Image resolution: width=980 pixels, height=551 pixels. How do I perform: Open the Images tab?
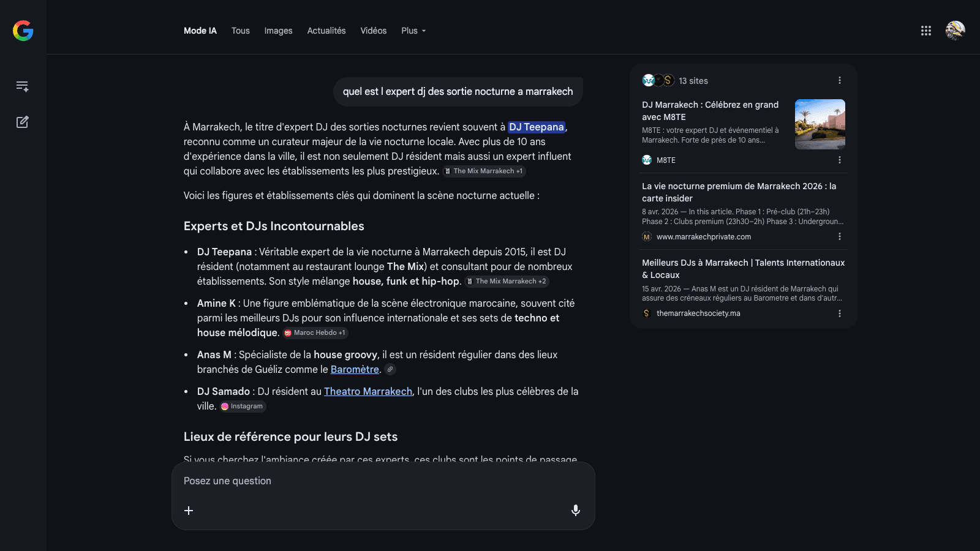coord(279,31)
